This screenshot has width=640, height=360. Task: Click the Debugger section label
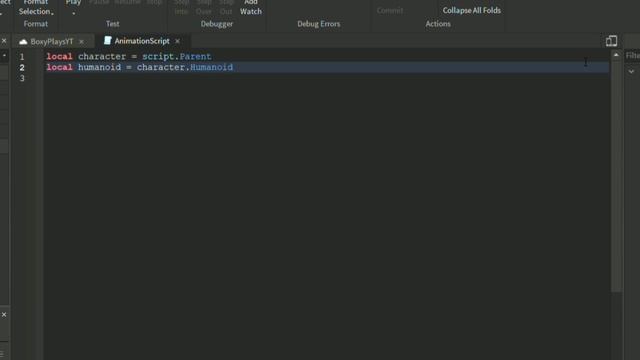click(x=217, y=24)
